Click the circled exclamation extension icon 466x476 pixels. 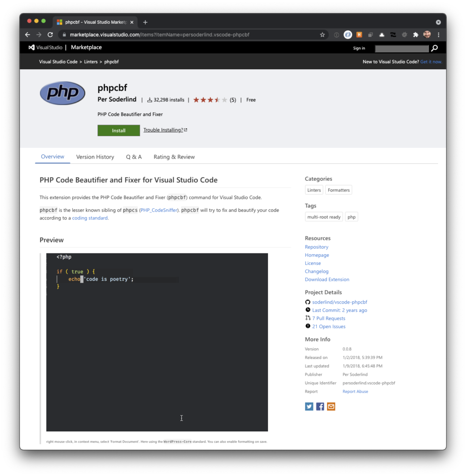point(336,34)
